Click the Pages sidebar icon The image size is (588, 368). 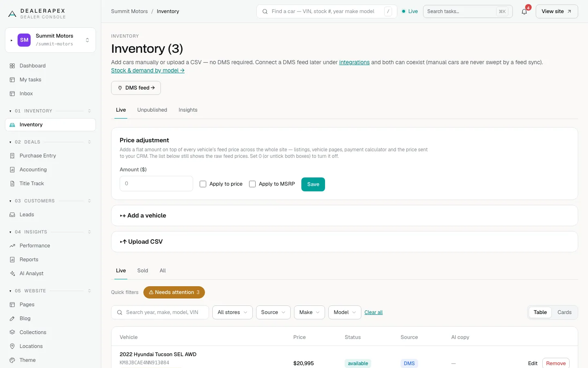click(x=12, y=305)
